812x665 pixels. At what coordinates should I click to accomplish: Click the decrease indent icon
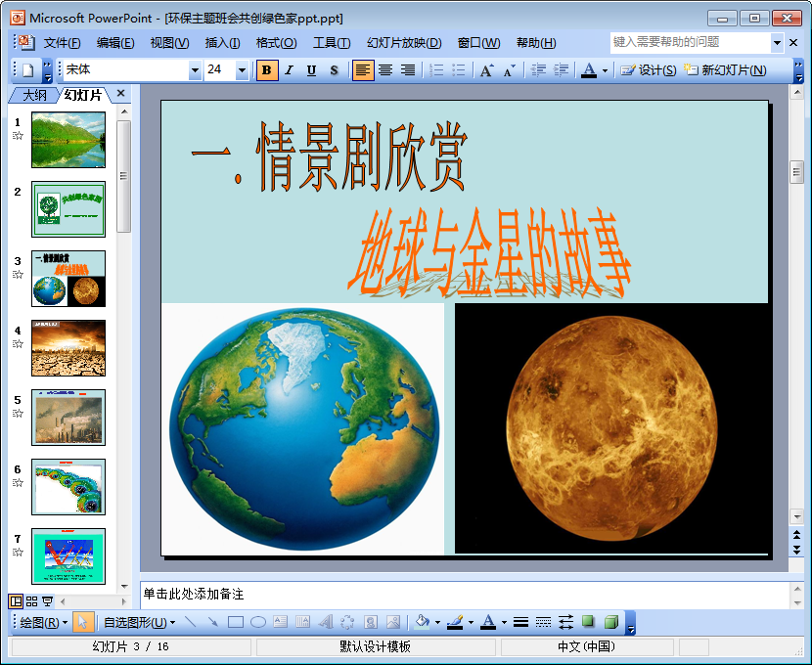[x=539, y=70]
